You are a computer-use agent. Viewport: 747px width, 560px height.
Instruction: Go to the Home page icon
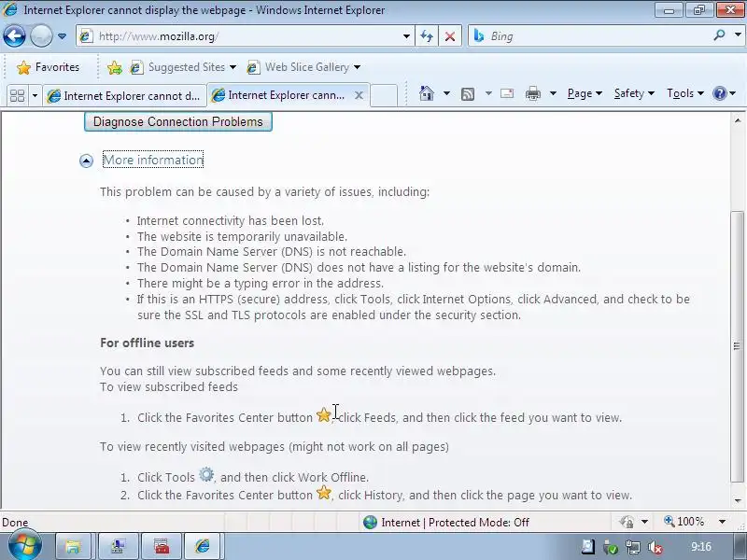[x=427, y=93]
